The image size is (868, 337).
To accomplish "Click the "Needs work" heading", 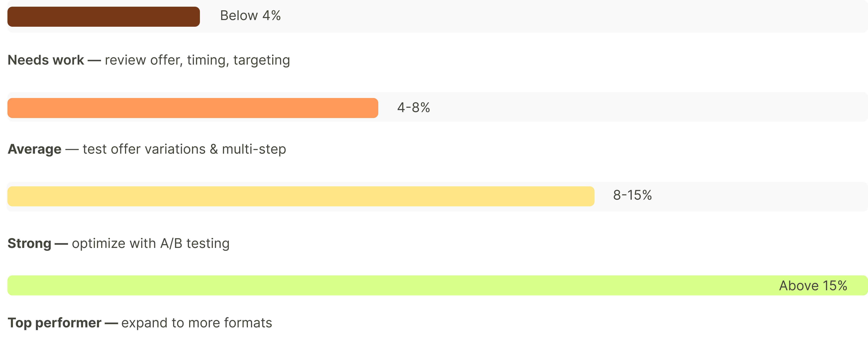I will (x=46, y=60).
